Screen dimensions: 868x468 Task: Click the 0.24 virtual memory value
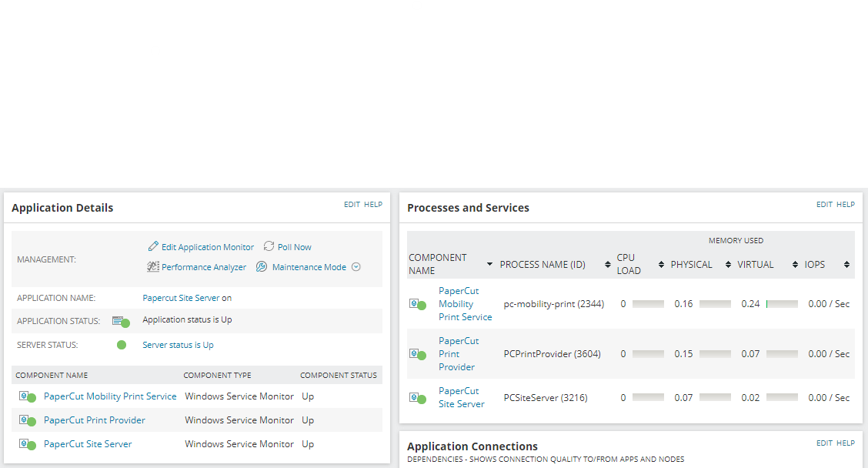point(750,304)
